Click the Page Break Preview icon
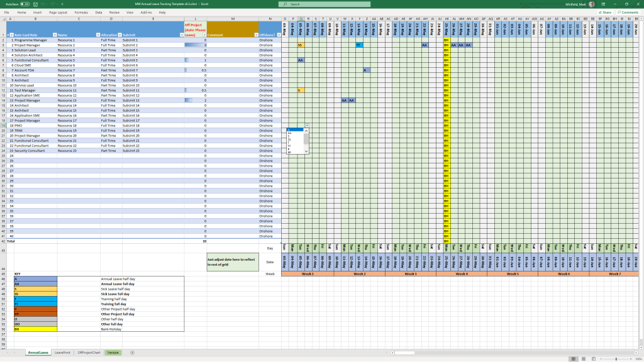 [x=594, y=358]
